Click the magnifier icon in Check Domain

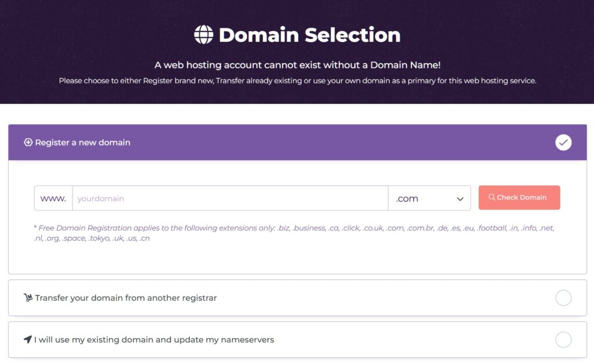tap(492, 198)
